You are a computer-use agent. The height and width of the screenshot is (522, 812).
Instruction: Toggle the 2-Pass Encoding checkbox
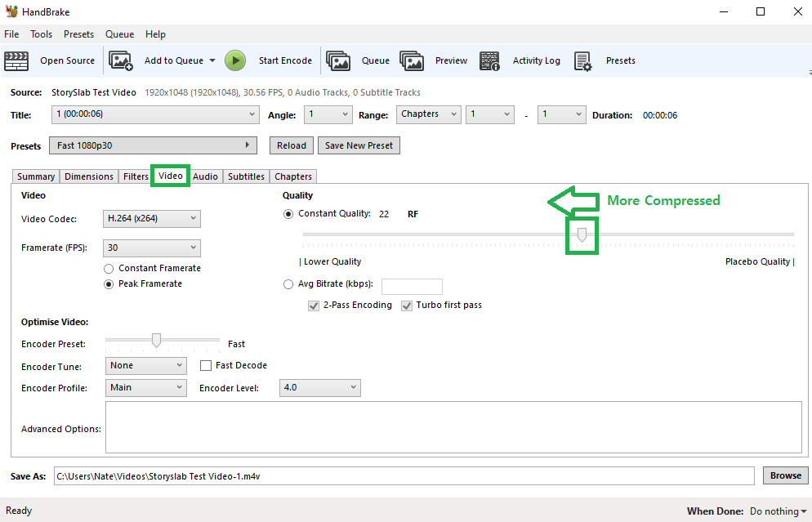pos(314,306)
